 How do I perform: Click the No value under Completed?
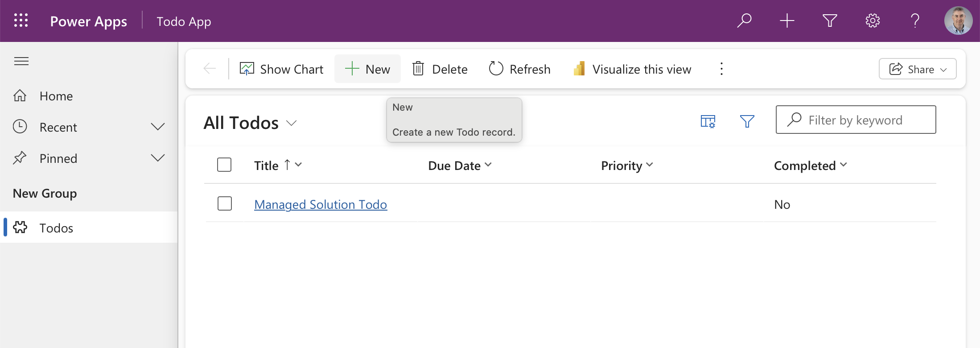click(782, 204)
